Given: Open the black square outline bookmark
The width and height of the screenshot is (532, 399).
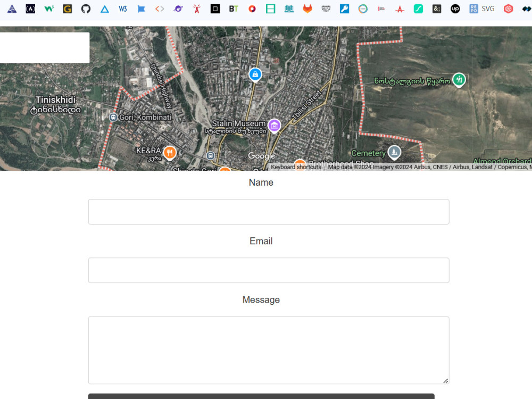Looking at the screenshot, I should [x=215, y=9].
